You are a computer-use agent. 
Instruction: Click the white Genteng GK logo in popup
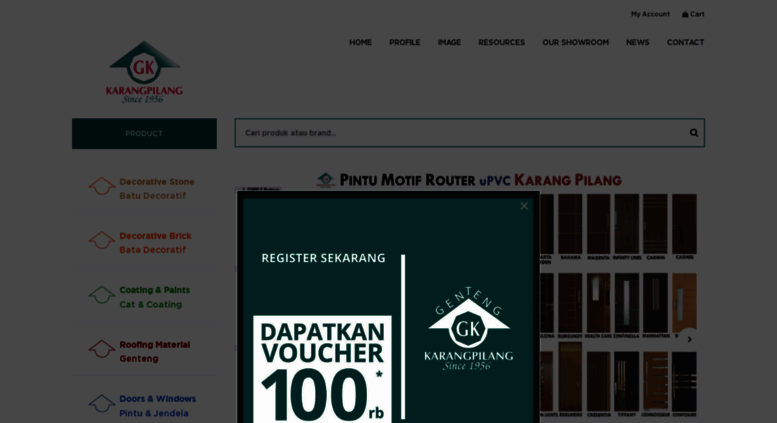tap(468, 329)
